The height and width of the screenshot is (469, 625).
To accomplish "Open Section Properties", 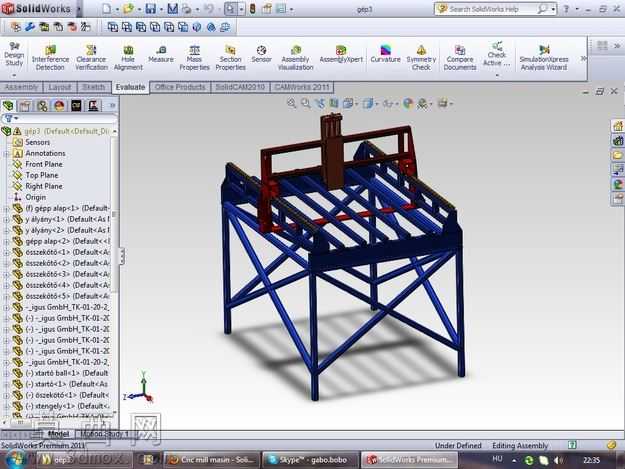I will 230,58.
